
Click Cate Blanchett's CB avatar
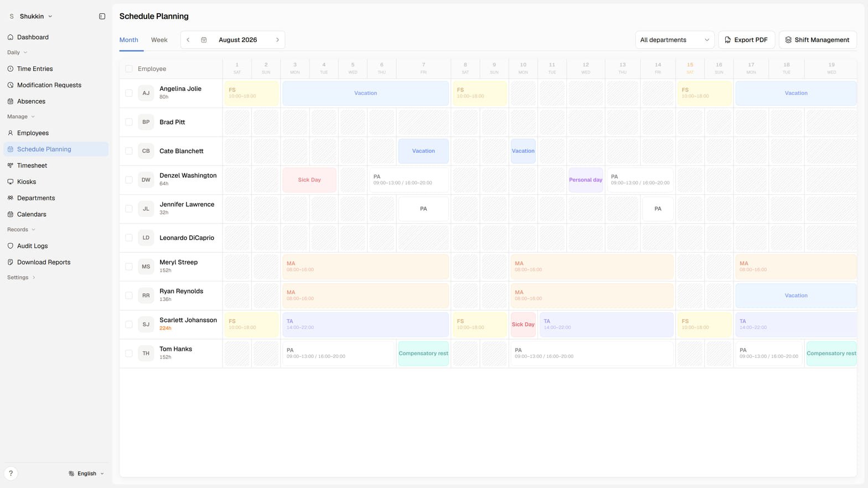click(146, 151)
